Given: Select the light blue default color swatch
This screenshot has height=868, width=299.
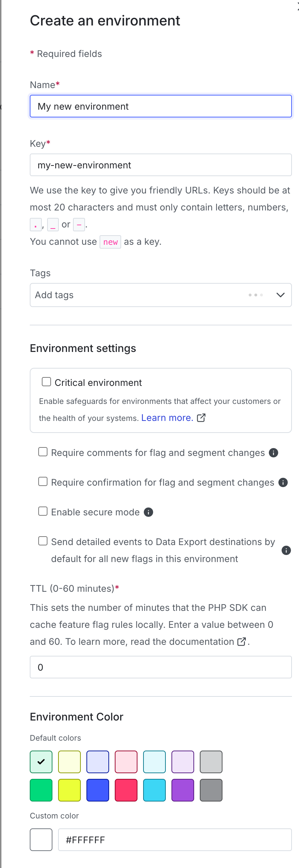Looking at the screenshot, I should pos(98,762).
